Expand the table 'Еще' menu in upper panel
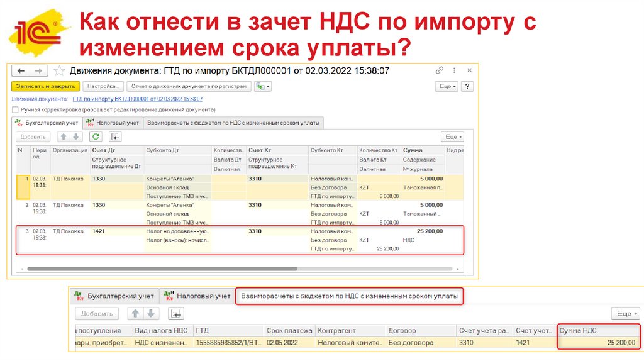The height and width of the screenshot is (361, 644). coord(452,136)
